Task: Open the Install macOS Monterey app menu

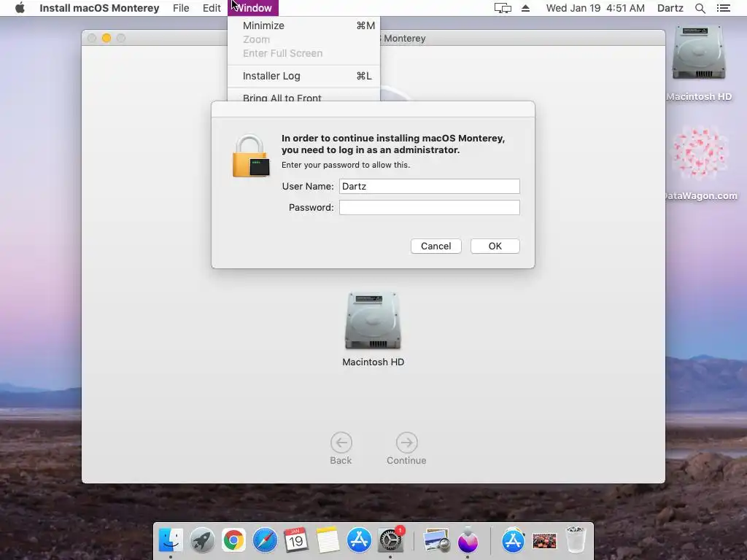Action: tap(99, 8)
